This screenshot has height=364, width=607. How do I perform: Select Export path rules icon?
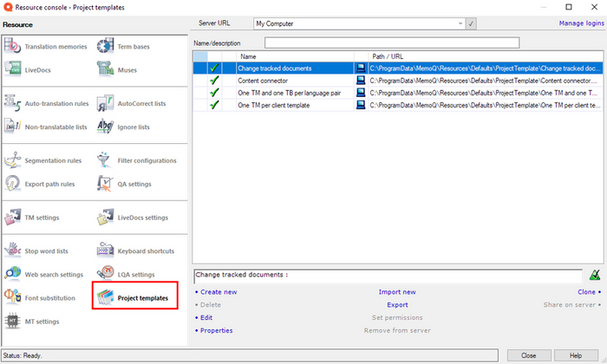pos(12,184)
